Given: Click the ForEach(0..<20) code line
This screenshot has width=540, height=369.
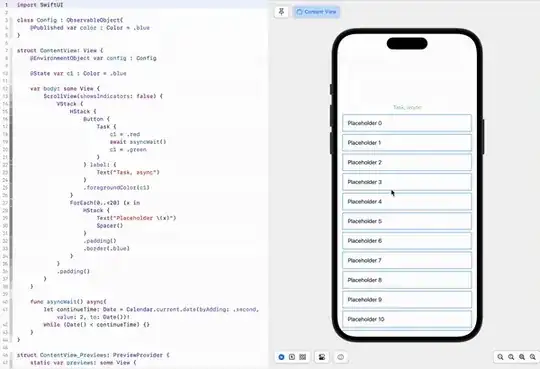Looking at the screenshot, I should pyautogui.click(x=105, y=203).
